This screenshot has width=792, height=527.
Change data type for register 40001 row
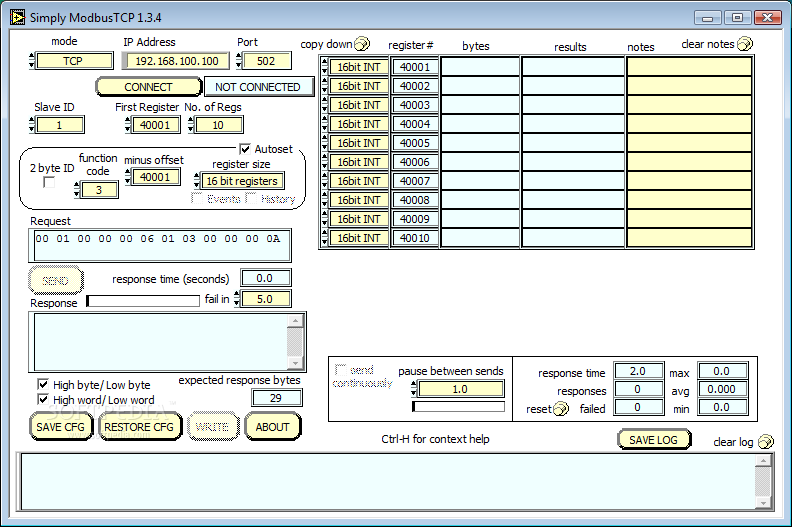325,67
